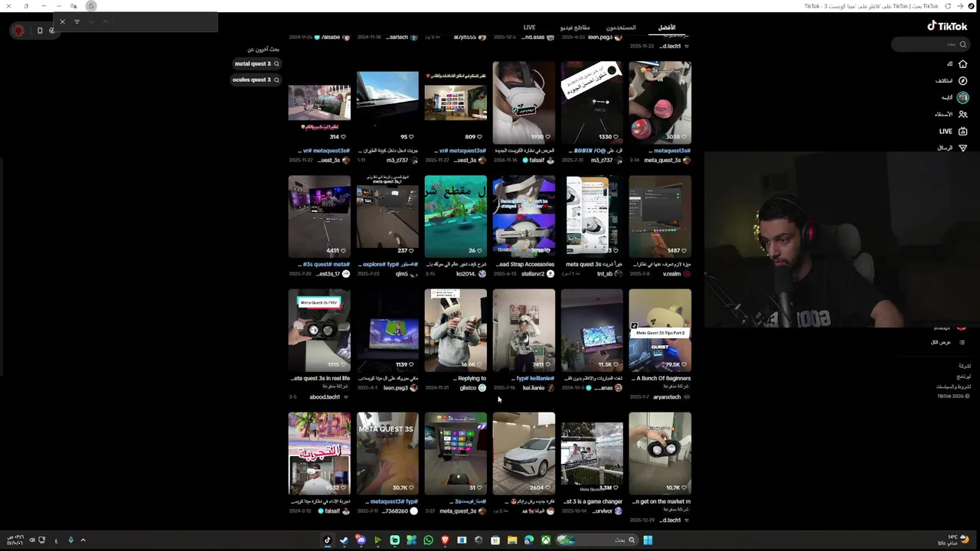980x551 pixels.
Task: Open video thumbnail with 1330 likes
Action: (592, 103)
